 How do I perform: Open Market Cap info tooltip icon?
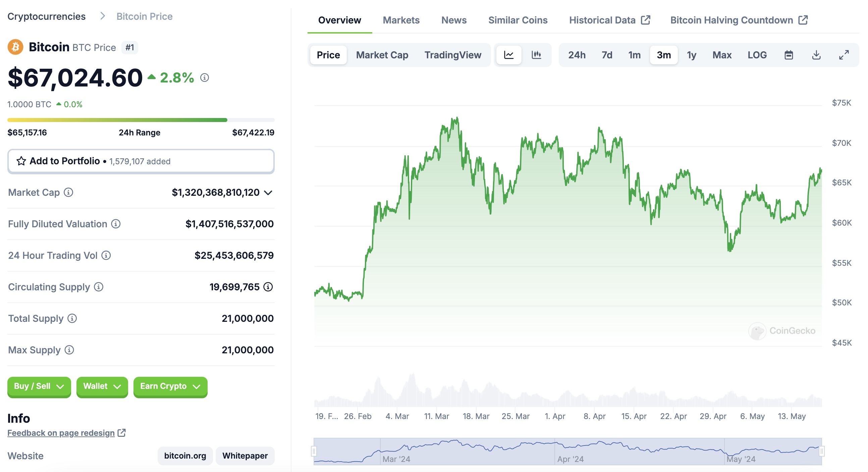pyautogui.click(x=68, y=192)
